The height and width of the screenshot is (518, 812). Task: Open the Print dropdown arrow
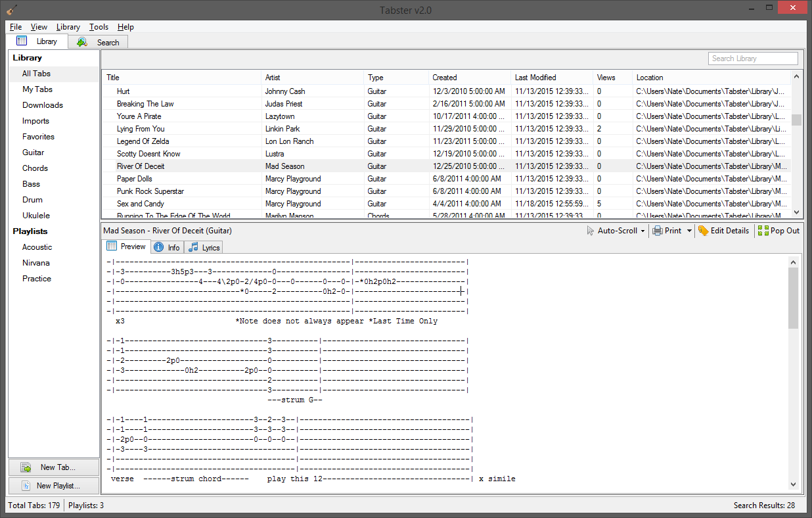[688, 231]
